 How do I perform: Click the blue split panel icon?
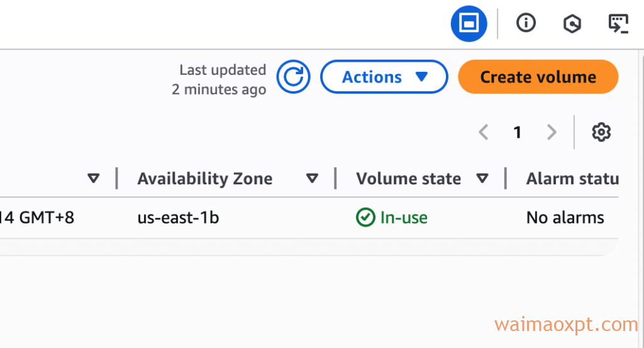469,23
